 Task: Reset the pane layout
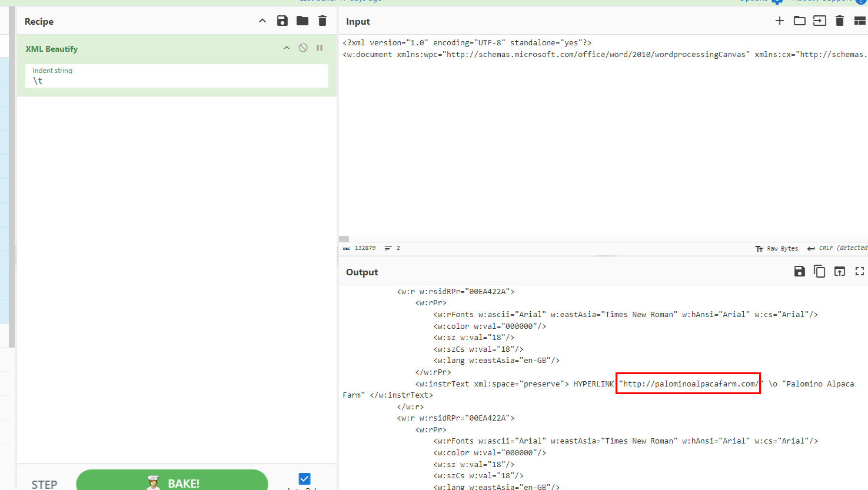point(860,21)
